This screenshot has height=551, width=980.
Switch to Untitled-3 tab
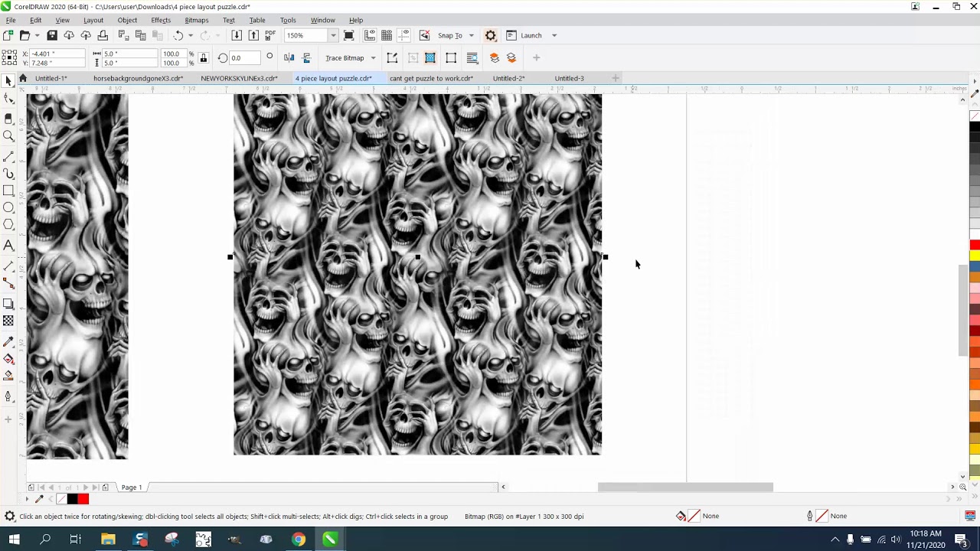(569, 78)
